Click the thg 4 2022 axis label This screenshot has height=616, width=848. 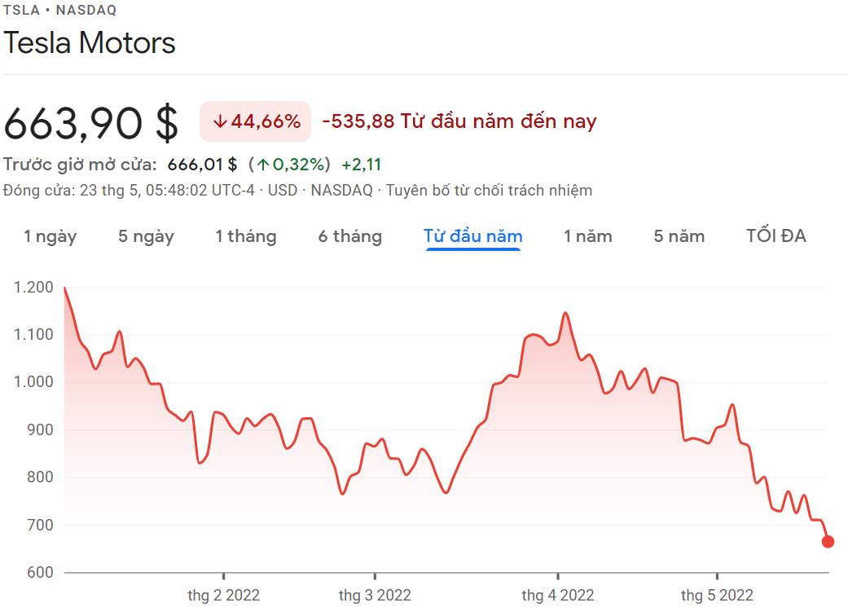(558, 595)
